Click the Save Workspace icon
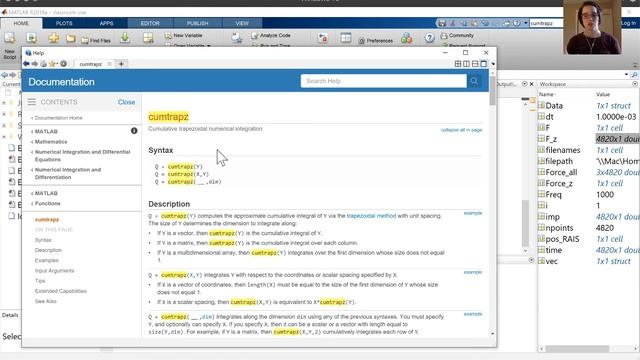The image size is (640, 360). [x=148, y=38]
